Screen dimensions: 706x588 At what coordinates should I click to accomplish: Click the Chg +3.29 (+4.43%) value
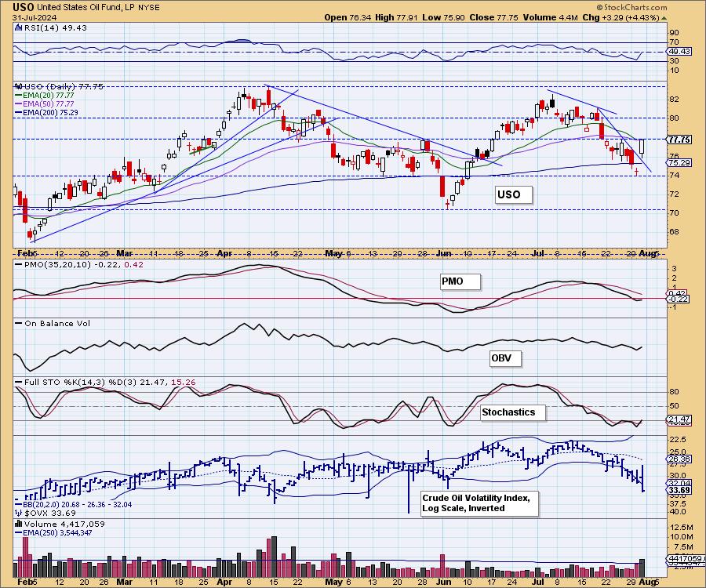pyautogui.click(x=620, y=17)
